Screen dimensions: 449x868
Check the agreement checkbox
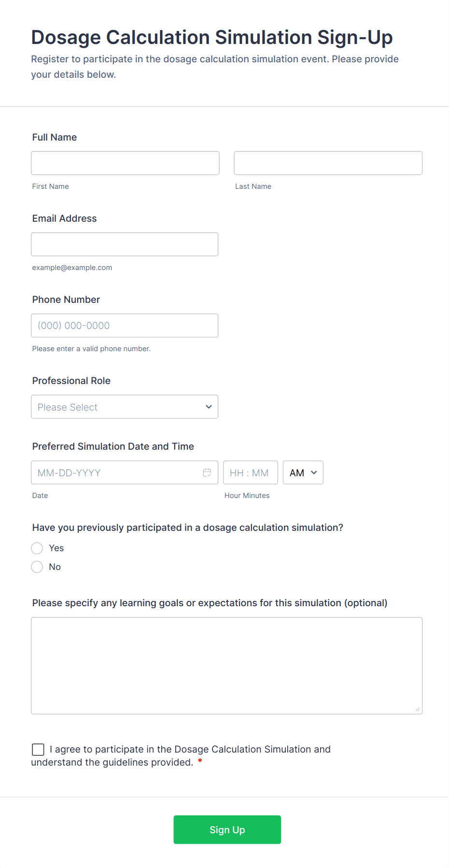38,749
